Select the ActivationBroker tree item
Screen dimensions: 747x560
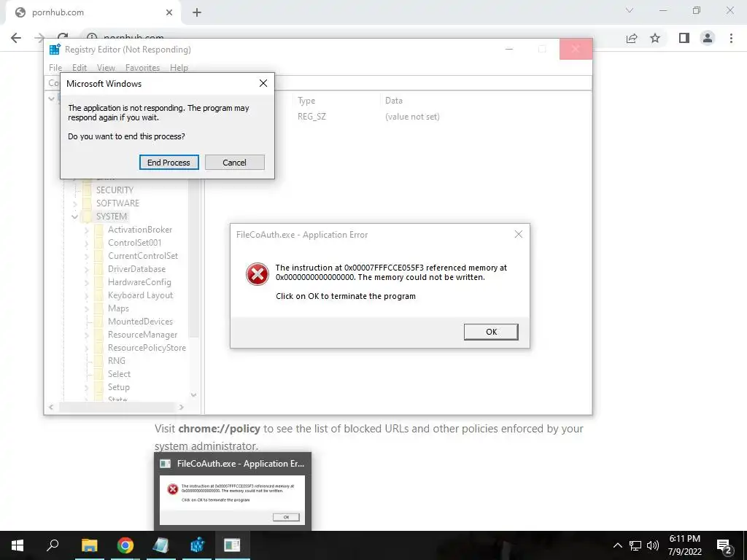[x=139, y=230]
